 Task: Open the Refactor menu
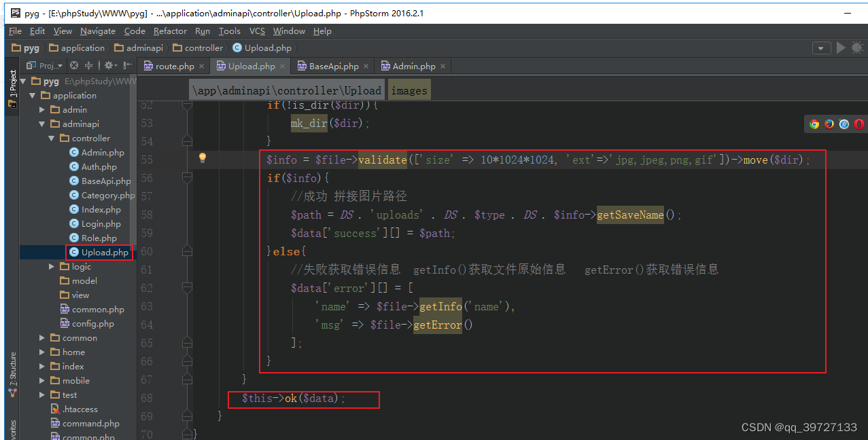click(x=170, y=31)
